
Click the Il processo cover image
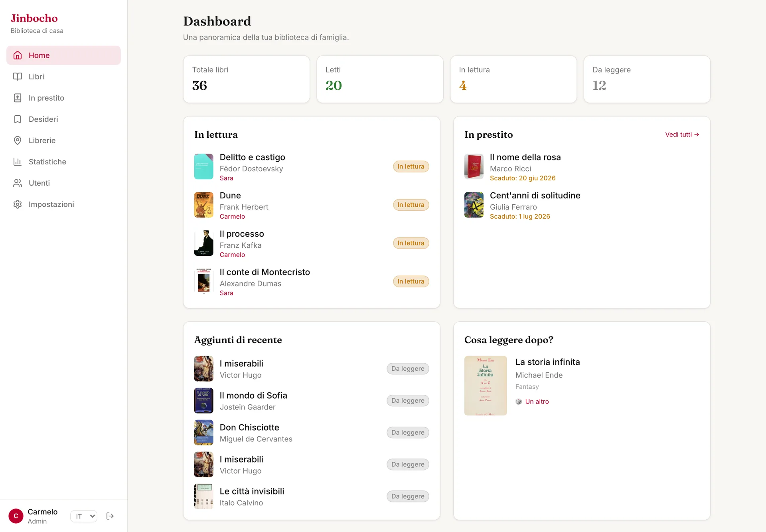pyautogui.click(x=203, y=243)
